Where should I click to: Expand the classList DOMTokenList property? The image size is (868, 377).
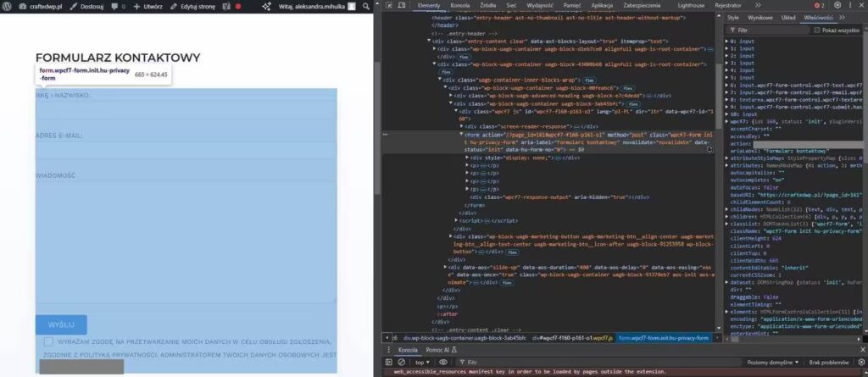726,224
